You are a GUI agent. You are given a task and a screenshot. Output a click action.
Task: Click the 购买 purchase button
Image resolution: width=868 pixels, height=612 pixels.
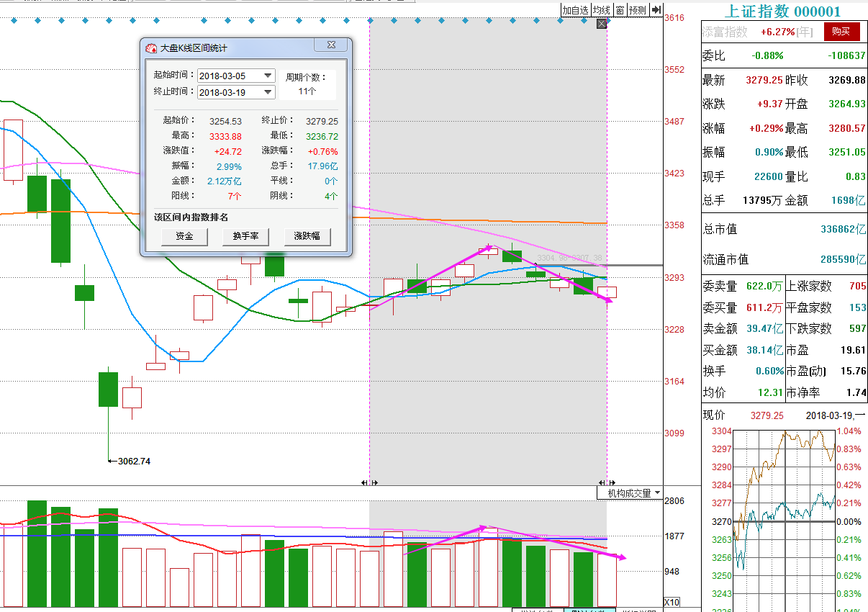tap(841, 32)
